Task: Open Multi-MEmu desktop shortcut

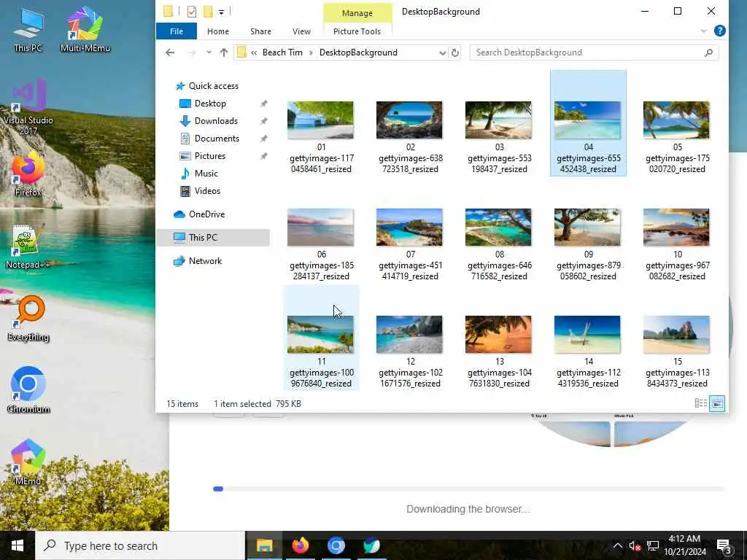Action: tap(85, 29)
